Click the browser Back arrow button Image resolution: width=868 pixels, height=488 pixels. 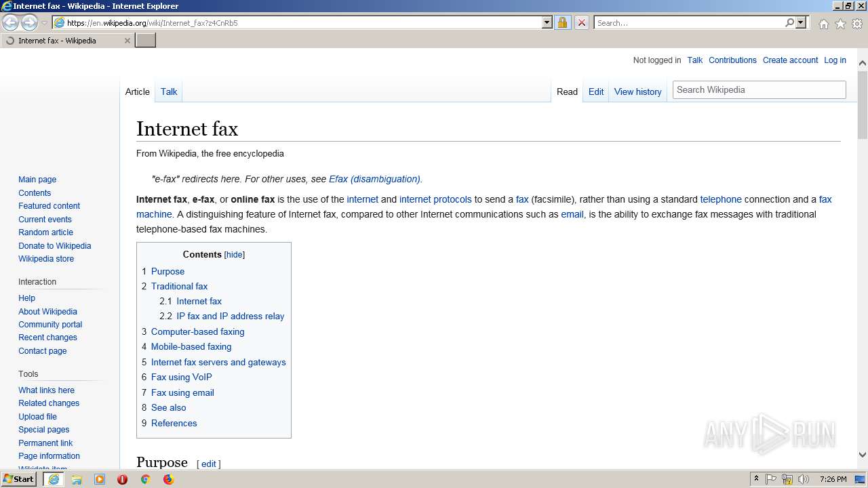(x=11, y=22)
